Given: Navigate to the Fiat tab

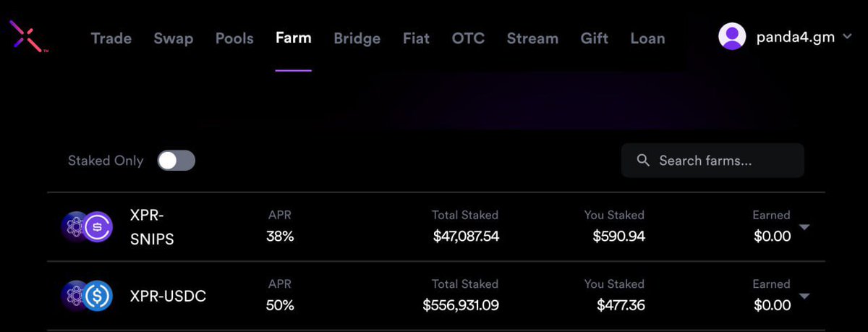Looking at the screenshot, I should [x=416, y=38].
